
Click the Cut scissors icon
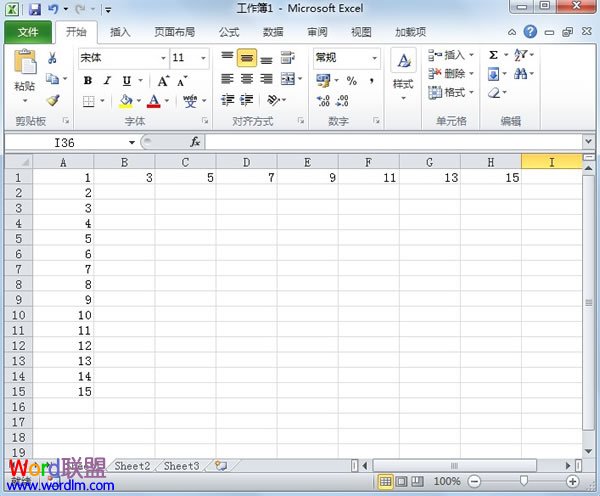(52, 59)
